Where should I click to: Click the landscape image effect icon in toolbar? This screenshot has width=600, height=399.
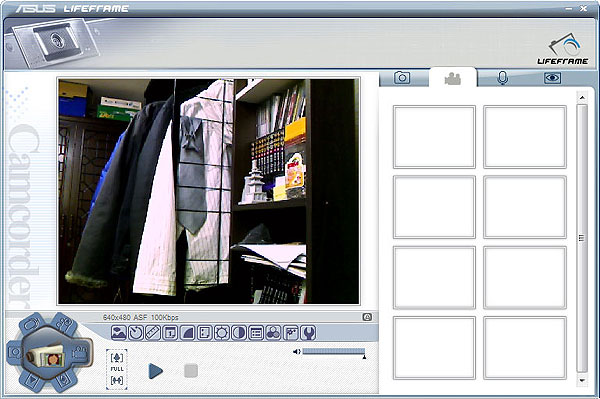[119, 333]
